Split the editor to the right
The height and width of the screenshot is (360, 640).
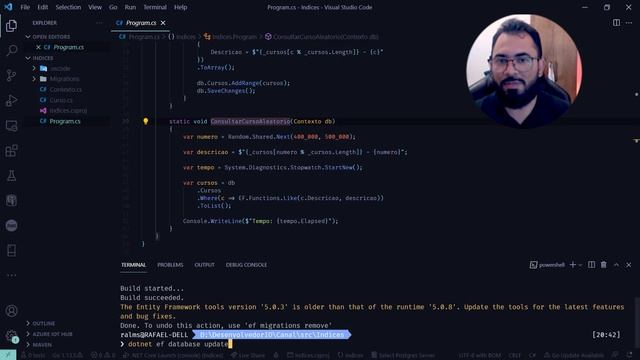tap(616, 23)
